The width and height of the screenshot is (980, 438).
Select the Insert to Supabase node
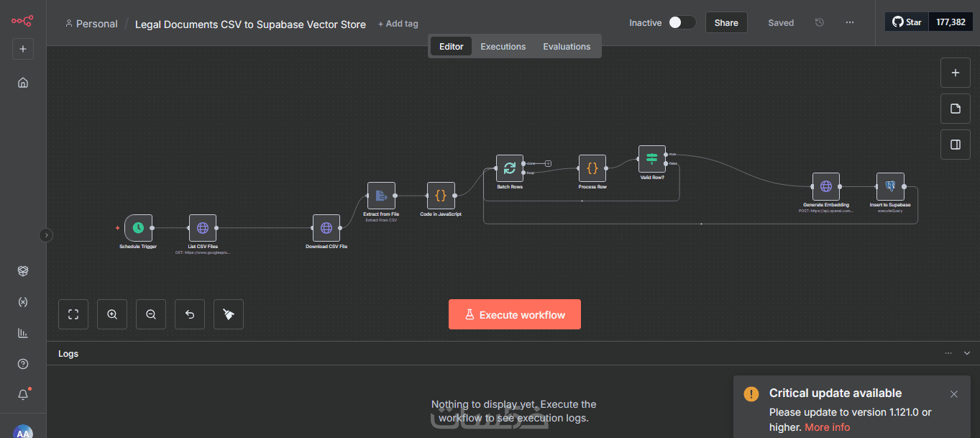coord(890,186)
